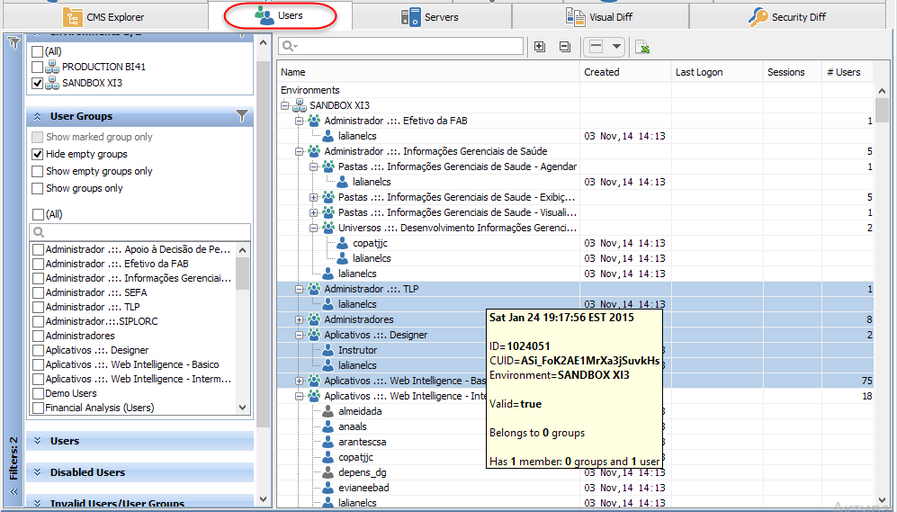Enable Show empty groups only

coord(37,171)
